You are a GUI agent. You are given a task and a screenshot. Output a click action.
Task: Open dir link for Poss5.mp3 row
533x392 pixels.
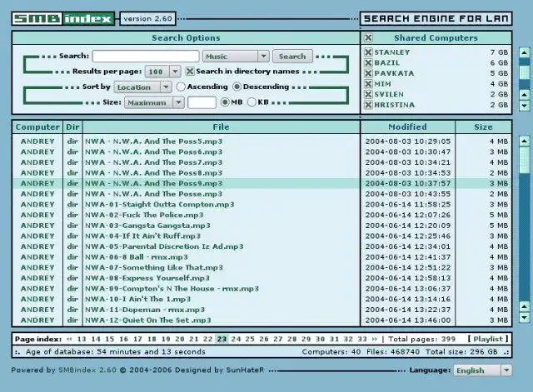point(72,141)
